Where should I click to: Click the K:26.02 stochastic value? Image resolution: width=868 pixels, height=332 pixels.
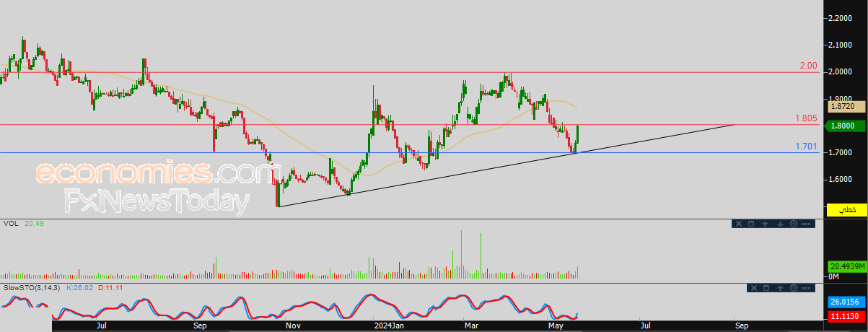(x=79, y=287)
